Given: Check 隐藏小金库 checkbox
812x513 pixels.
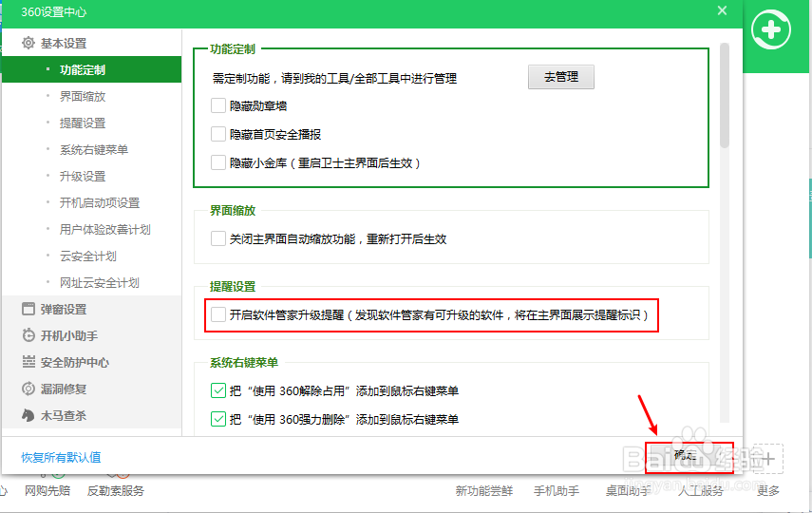Looking at the screenshot, I should [218, 162].
